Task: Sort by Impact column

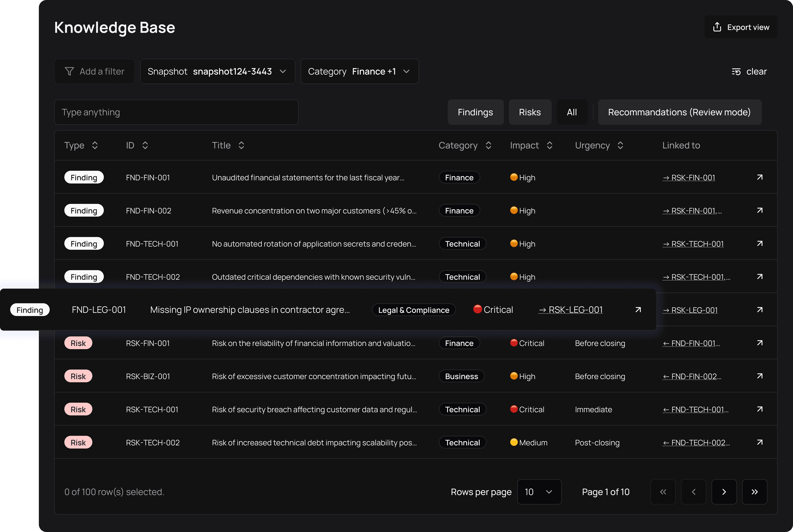Action: [550, 146]
